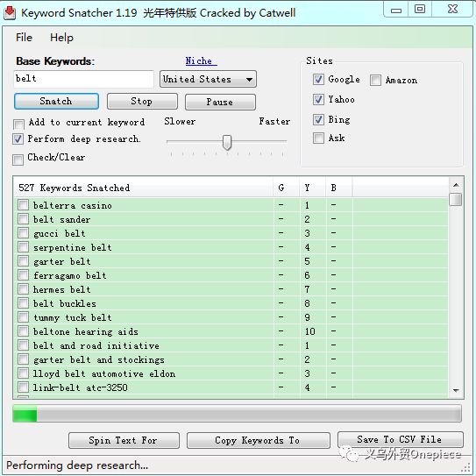
Task: Select the lloyd belt automotive eldon text
Action: (x=104, y=373)
